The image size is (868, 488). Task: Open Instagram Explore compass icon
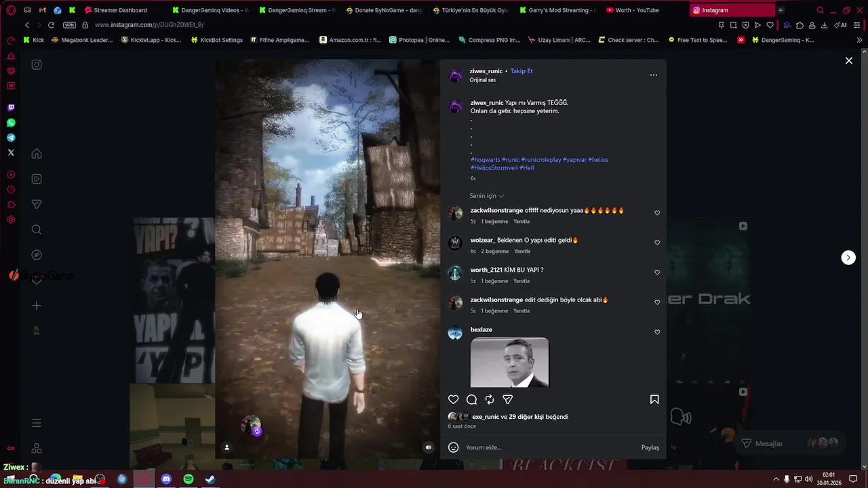click(x=37, y=255)
